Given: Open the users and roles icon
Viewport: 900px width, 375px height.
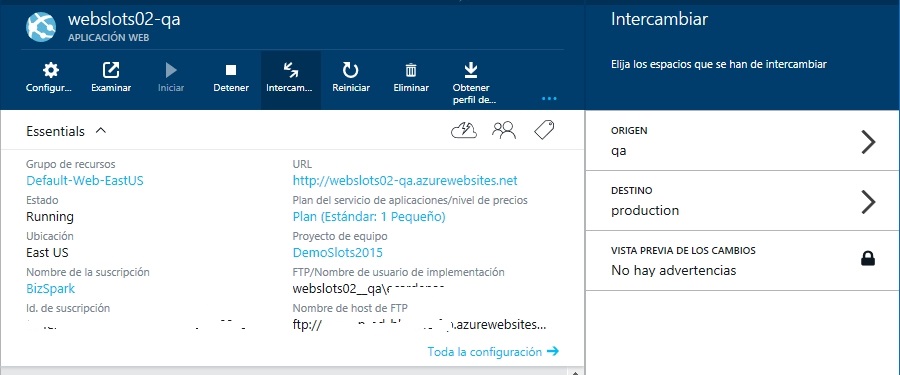Looking at the screenshot, I should (504, 131).
